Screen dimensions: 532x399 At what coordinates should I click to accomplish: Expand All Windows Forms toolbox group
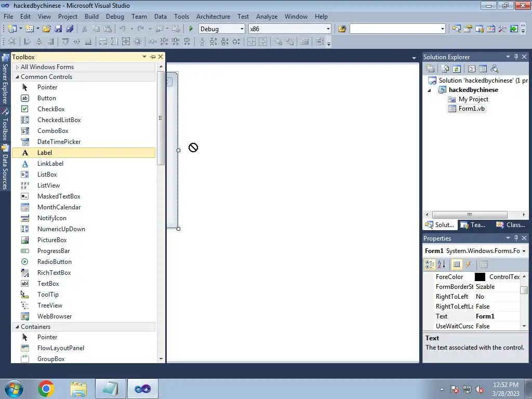[x=17, y=67]
